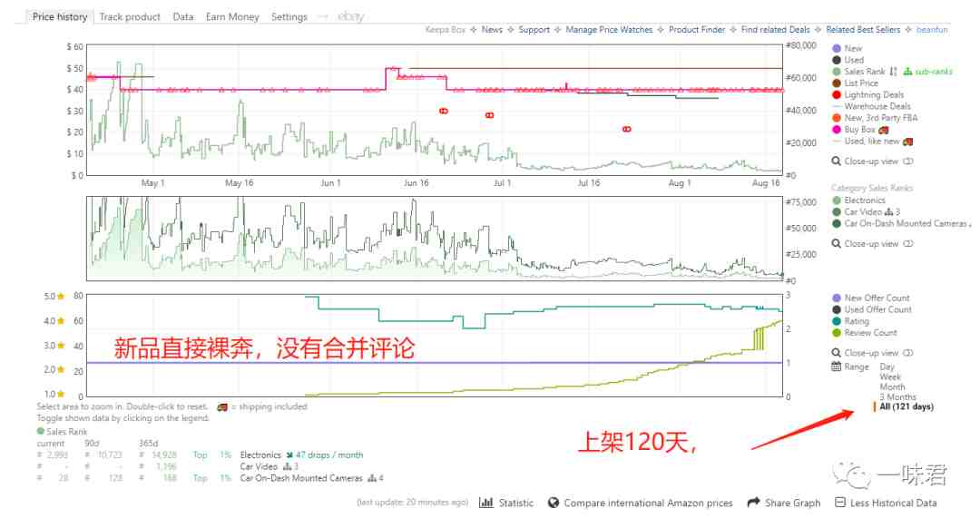
Task: Open the Settings tab
Action: pyautogui.click(x=289, y=17)
